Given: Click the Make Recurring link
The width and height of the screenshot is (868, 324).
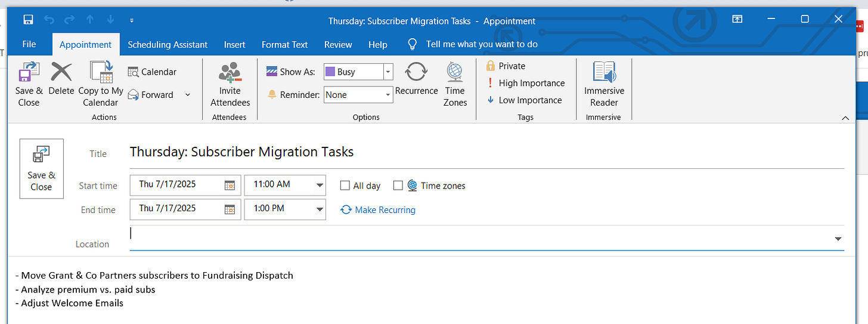Looking at the screenshot, I should (x=378, y=210).
